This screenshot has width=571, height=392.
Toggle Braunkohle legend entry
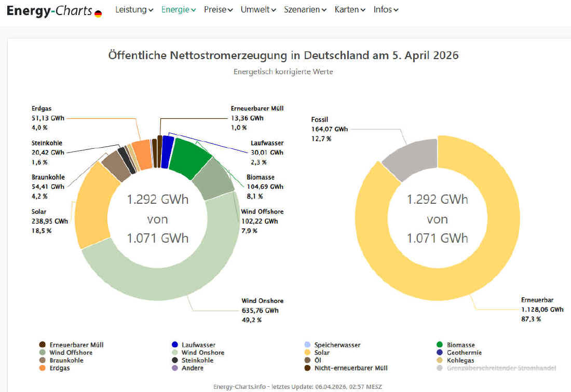point(66,360)
